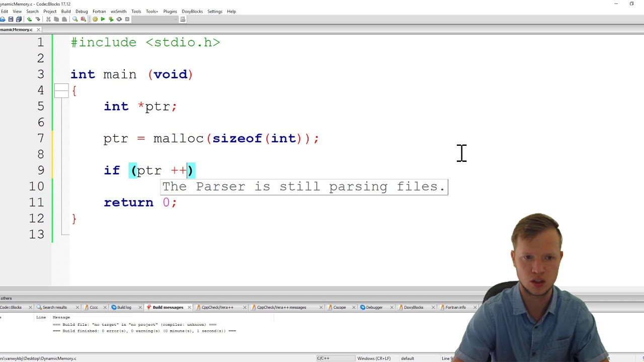Close the DynamicMemory.c editor tab
Viewport: 644px width, 362px height.
tap(39, 30)
